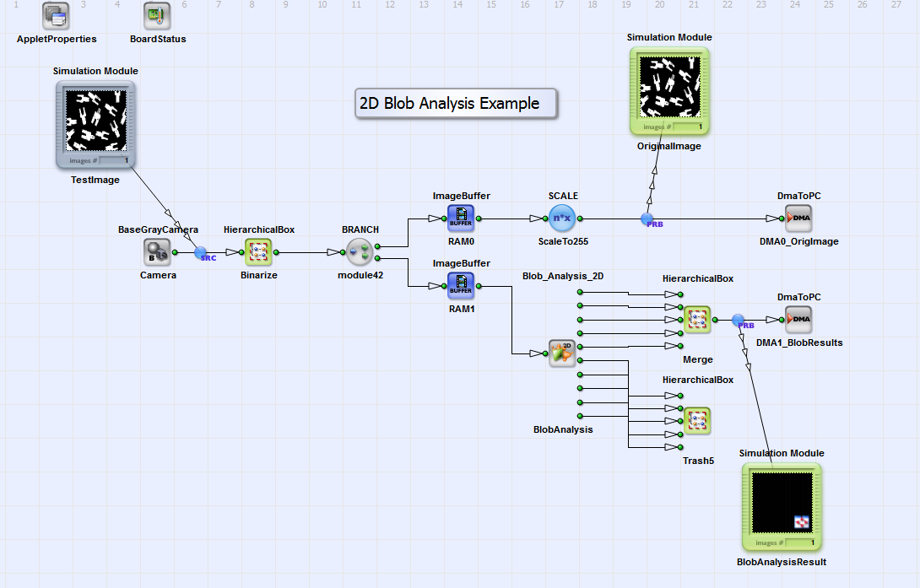The image size is (920, 588).
Task: Select the Camera module icon
Action: click(x=158, y=251)
